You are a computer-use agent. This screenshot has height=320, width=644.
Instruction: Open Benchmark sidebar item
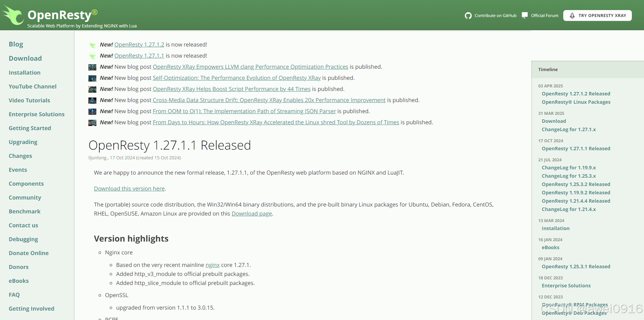[x=25, y=211]
